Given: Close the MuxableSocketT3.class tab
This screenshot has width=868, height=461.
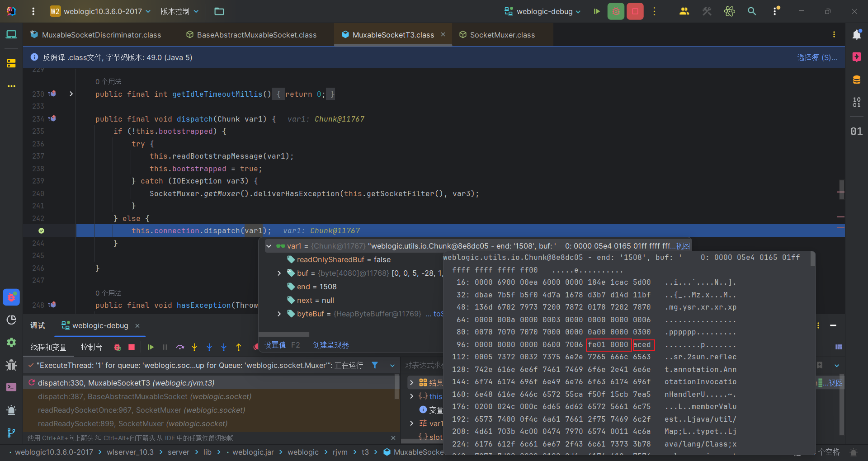Looking at the screenshot, I should pyautogui.click(x=443, y=34).
